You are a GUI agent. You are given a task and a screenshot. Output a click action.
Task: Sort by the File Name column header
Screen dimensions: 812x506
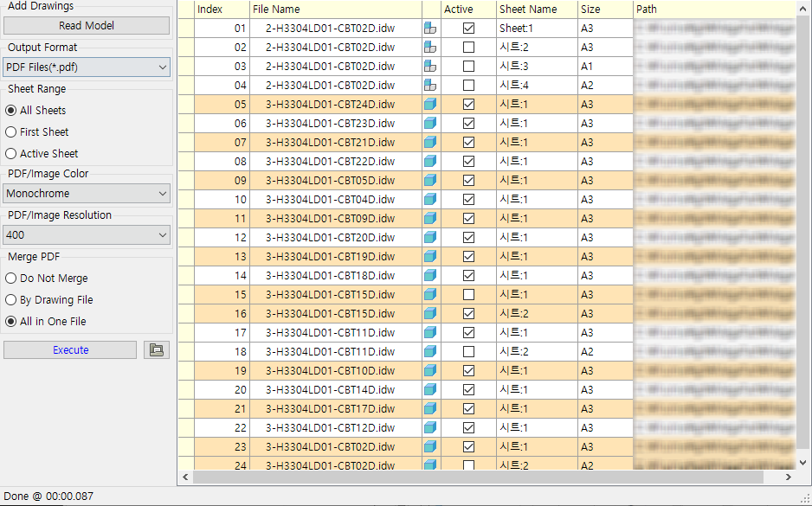[x=335, y=10]
